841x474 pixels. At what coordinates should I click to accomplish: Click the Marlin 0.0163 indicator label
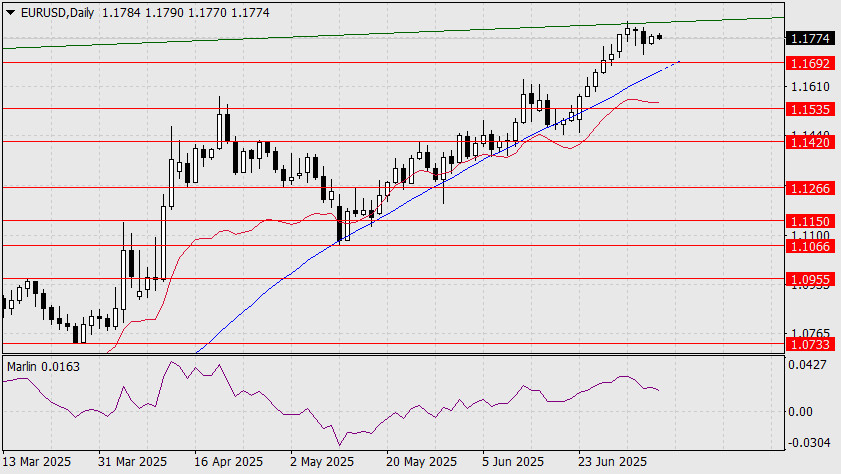pyautogui.click(x=43, y=367)
